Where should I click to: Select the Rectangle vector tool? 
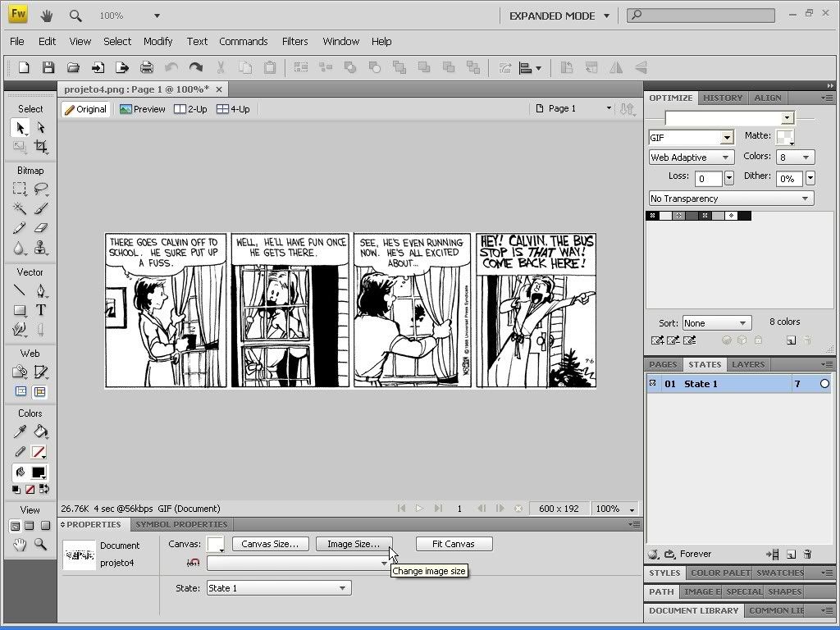20,310
